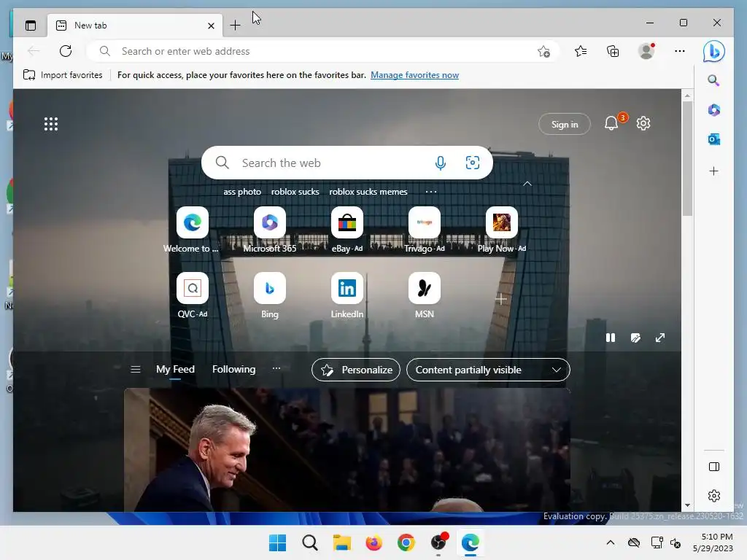
Task: Open Settings and more ellipsis menu
Action: coord(680,51)
